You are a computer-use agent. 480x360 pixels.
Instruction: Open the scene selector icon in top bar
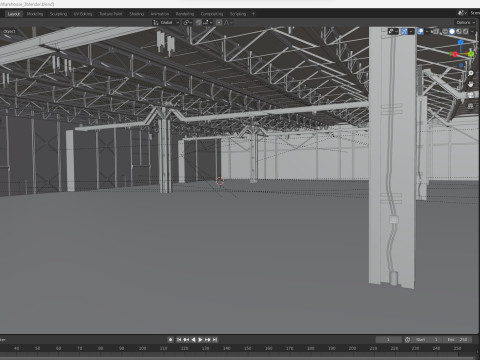pyautogui.click(x=462, y=13)
